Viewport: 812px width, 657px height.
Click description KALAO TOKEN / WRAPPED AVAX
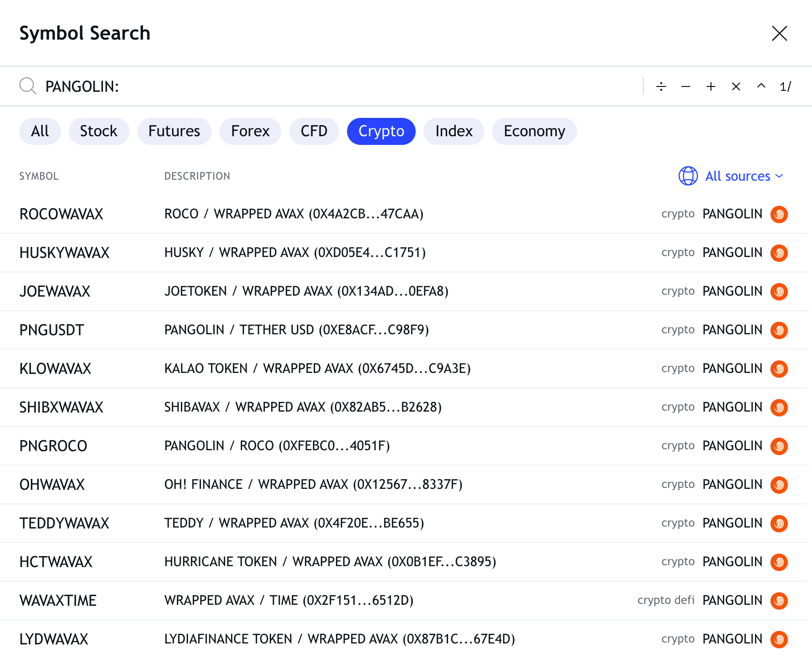318,369
